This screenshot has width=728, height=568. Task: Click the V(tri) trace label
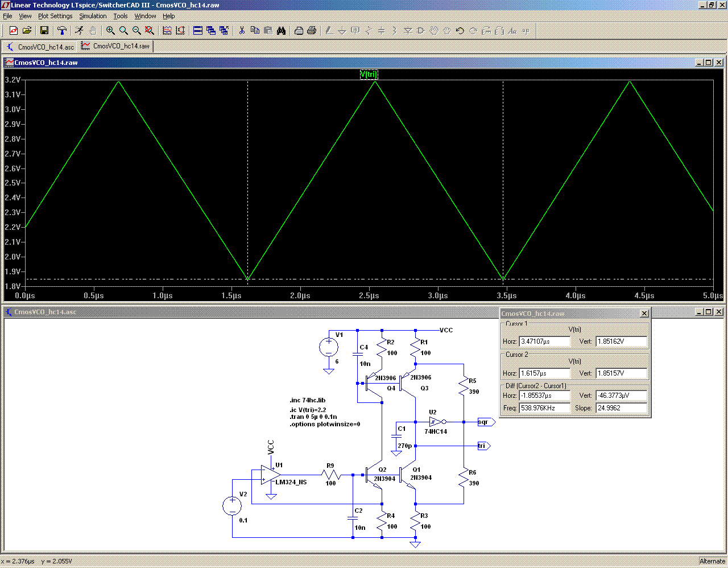click(369, 75)
